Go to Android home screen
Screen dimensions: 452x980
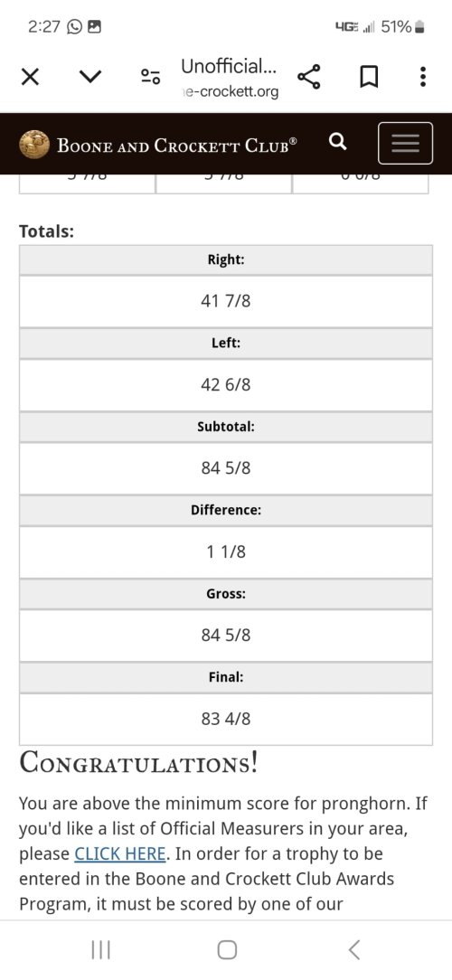pyautogui.click(x=227, y=950)
